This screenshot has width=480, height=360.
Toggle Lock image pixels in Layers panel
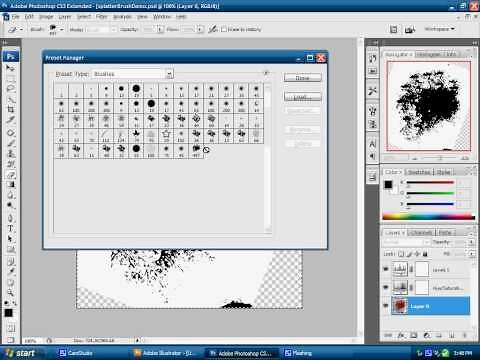[x=409, y=254]
